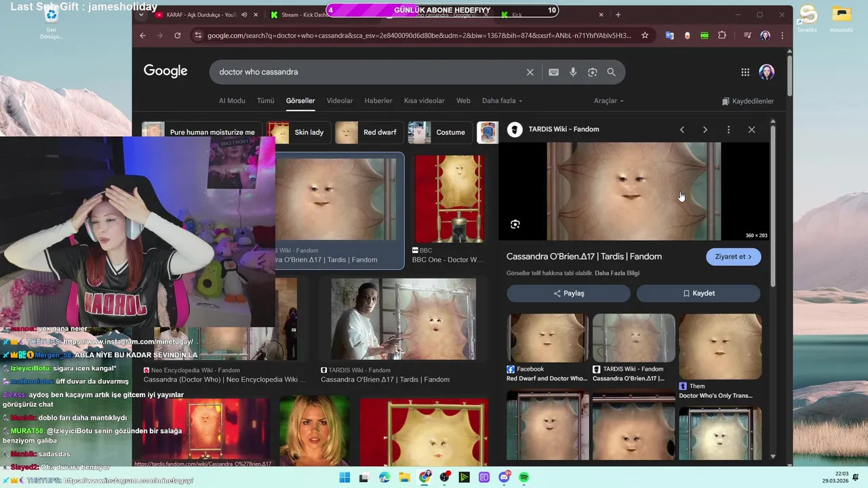This screenshot has height=488, width=868.
Task: Click into the Google search input field
Action: pyautogui.click(x=370, y=72)
